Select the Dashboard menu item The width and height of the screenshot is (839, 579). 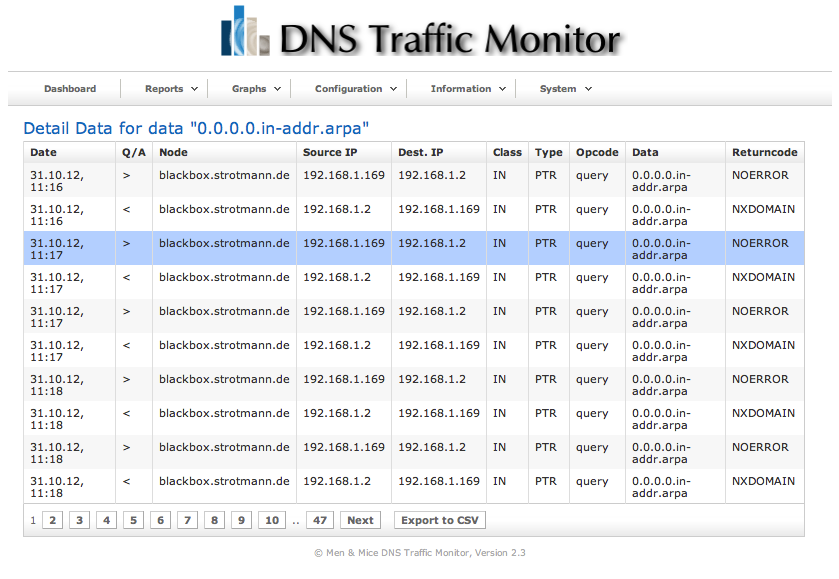pos(69,88)
